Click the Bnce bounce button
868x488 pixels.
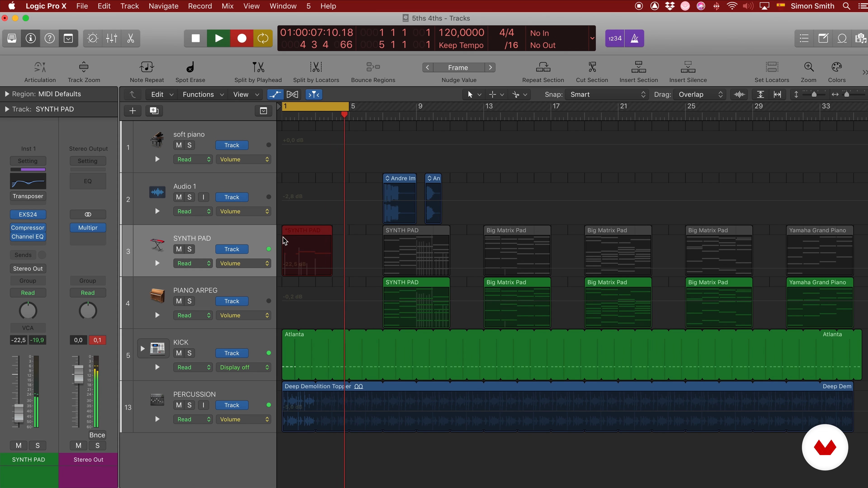(x=97, y=435)
